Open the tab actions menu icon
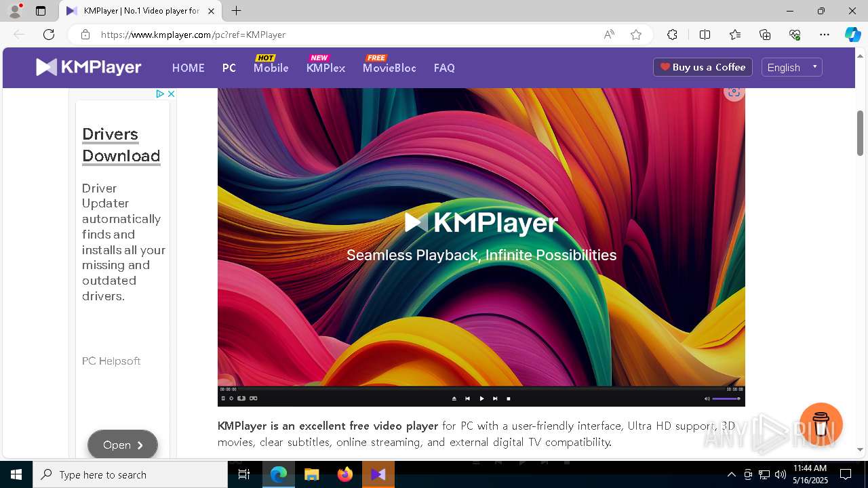This screenshot has height=488, width=868. (x=41, y=11)
